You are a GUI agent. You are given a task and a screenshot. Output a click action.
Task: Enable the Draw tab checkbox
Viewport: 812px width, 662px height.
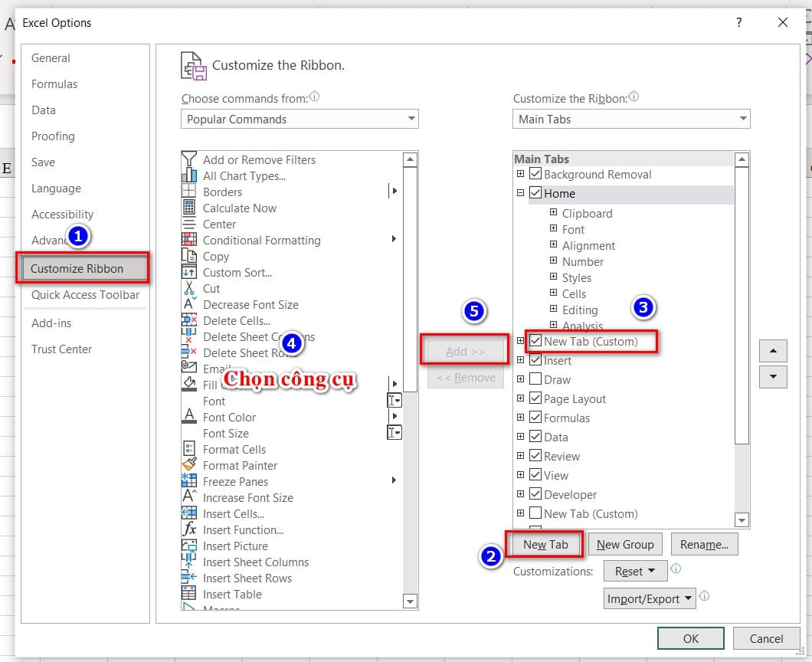click(536, 379)
